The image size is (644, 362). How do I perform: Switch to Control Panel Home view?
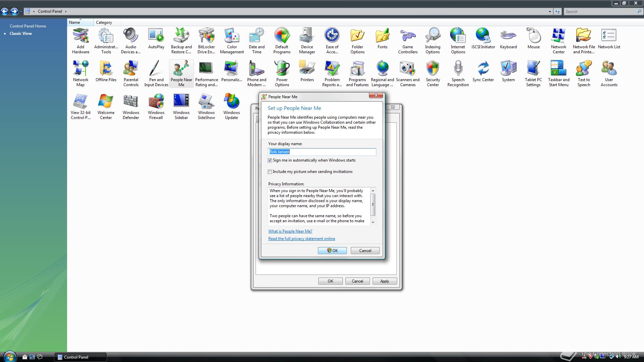28,26
